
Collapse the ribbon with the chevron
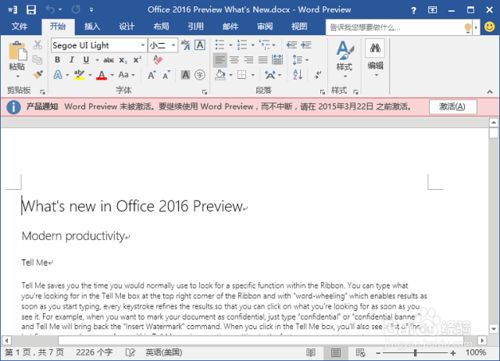tap(490, 92)
